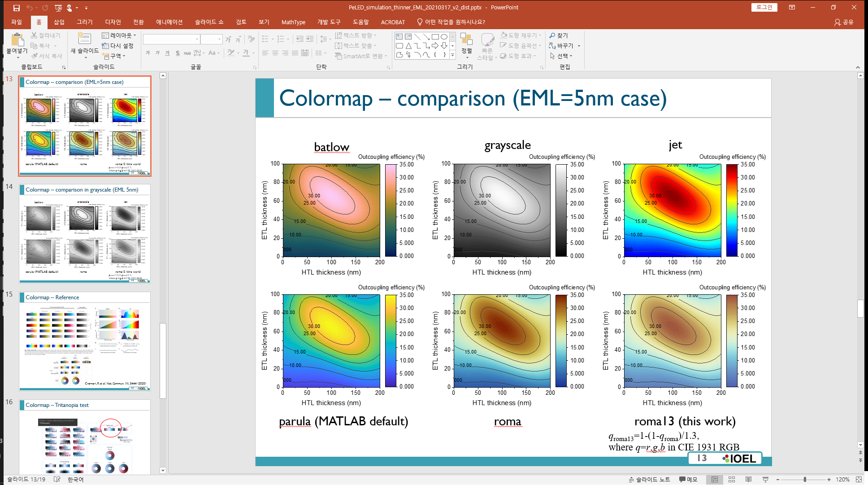
Task: Click the zoom slider handle
Action: click(805, 479)
